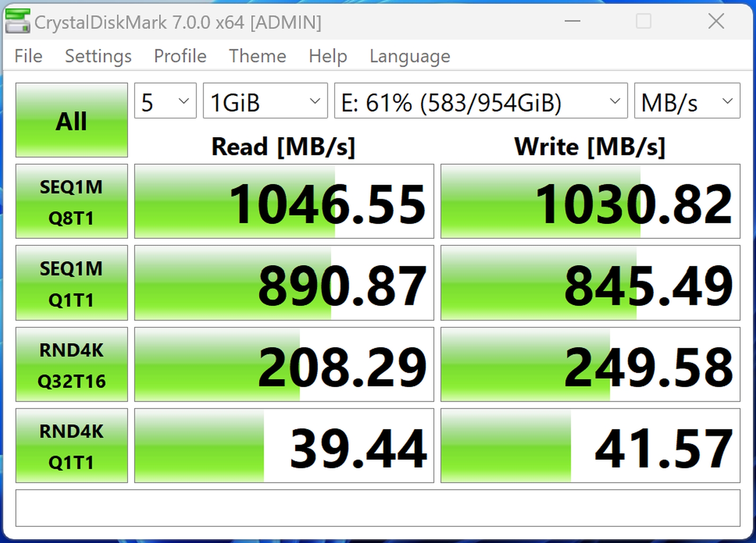Run the RND4K Q32T16 test

pyautogui.click(x=71, y=365)
